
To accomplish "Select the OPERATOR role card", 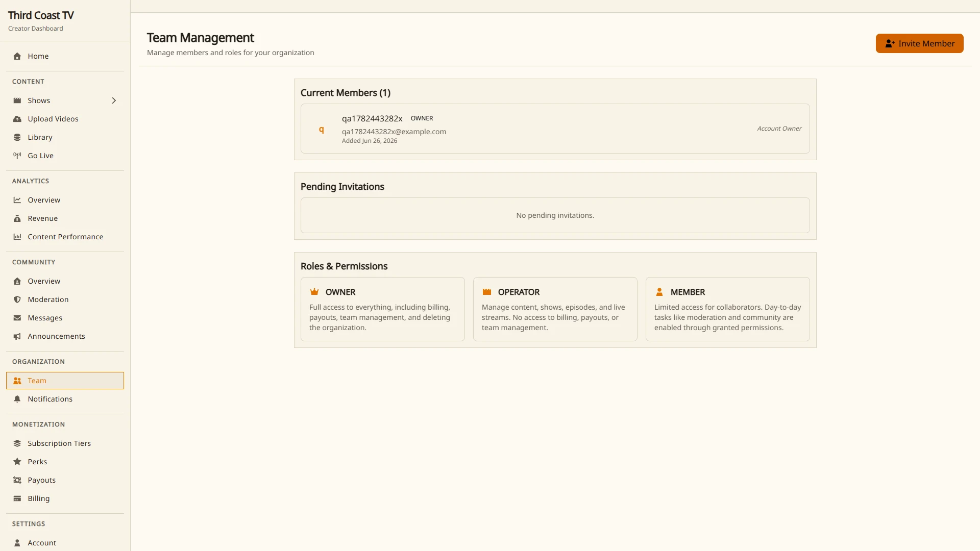I will click(x=555, y=309).
